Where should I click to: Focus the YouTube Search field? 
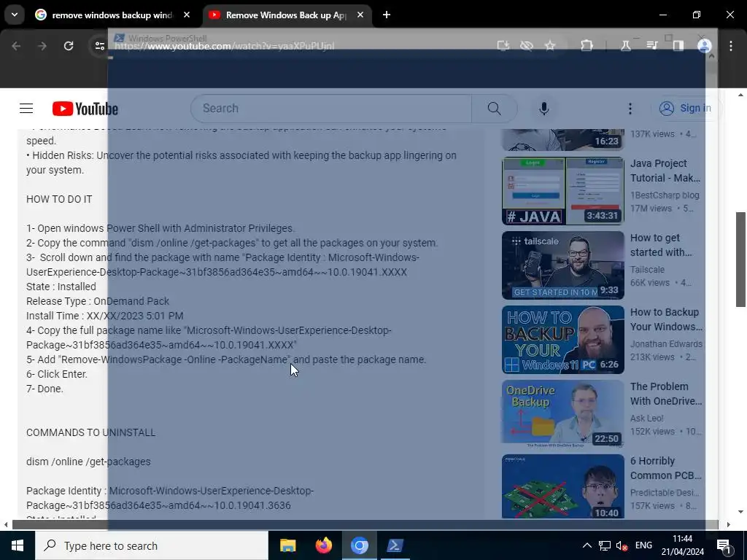(x=331, y=109)
